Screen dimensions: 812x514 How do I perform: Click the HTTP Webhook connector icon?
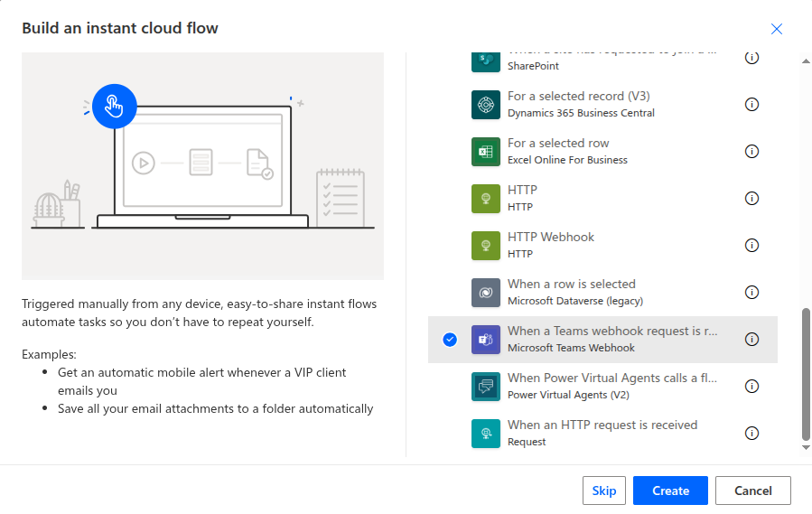coord(486,246)
